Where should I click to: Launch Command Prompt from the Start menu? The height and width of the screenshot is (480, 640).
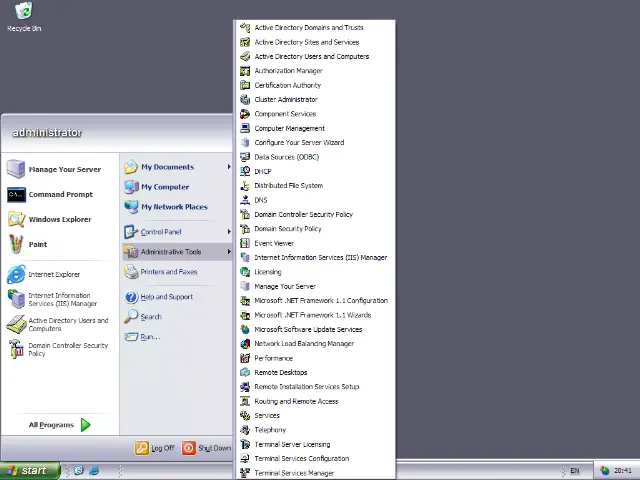click(x=60, y=195)
